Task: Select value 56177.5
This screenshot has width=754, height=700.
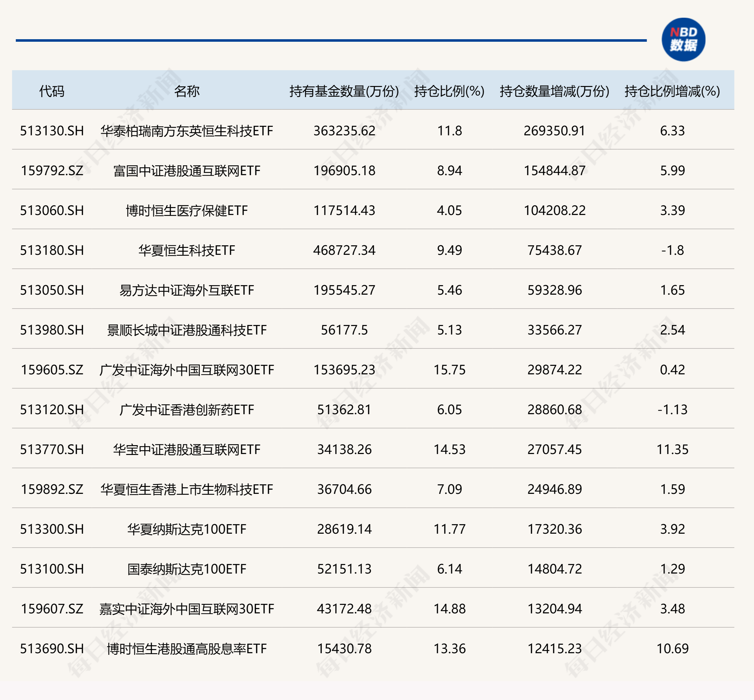Action: [344, 330]
